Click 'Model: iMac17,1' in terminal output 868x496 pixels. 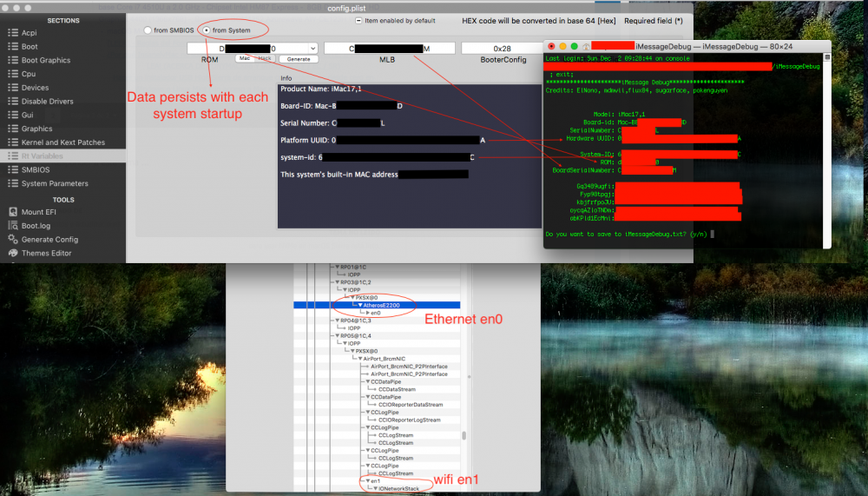[619, 114]
